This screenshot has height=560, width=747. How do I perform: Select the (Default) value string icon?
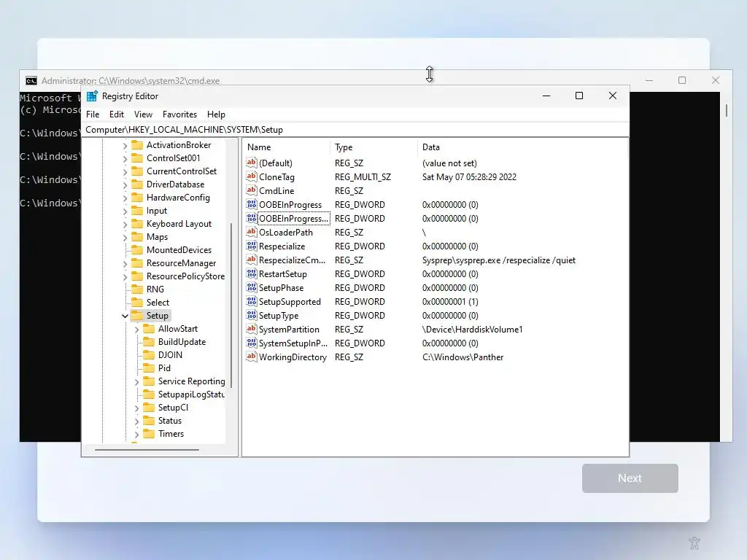[x=252, y=163]
